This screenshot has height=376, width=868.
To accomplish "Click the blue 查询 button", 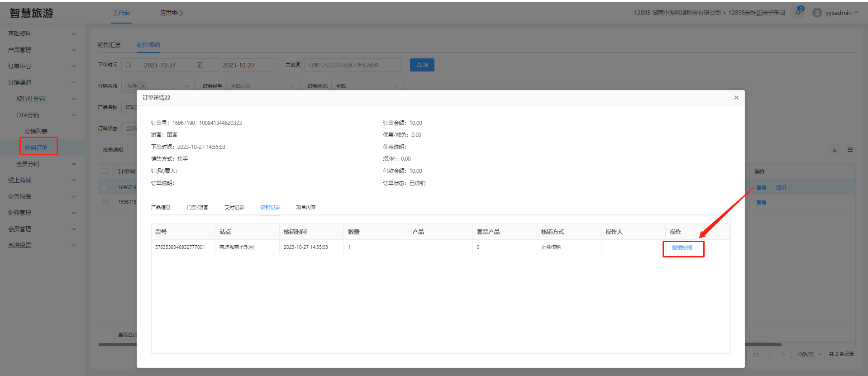I will [422, 65].
